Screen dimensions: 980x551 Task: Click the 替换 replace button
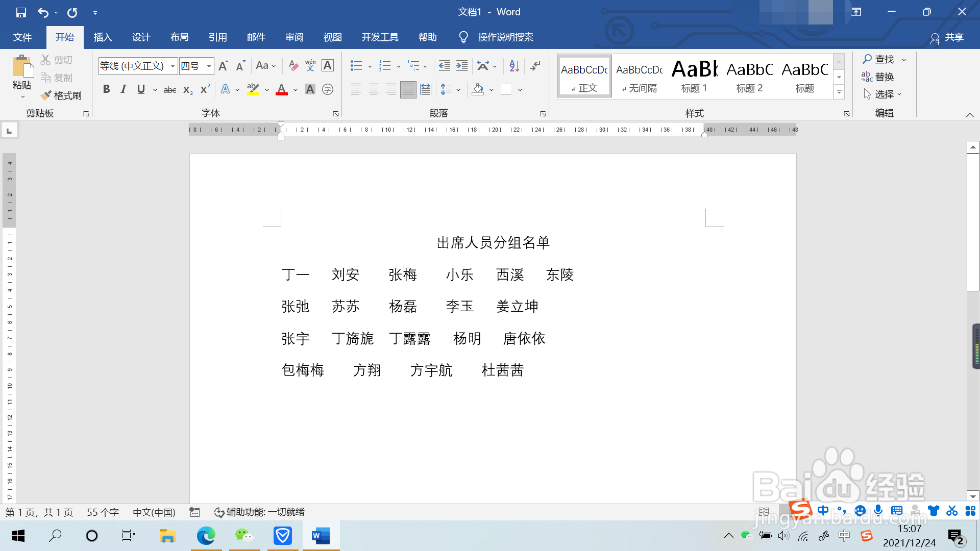tap(878, 77)
